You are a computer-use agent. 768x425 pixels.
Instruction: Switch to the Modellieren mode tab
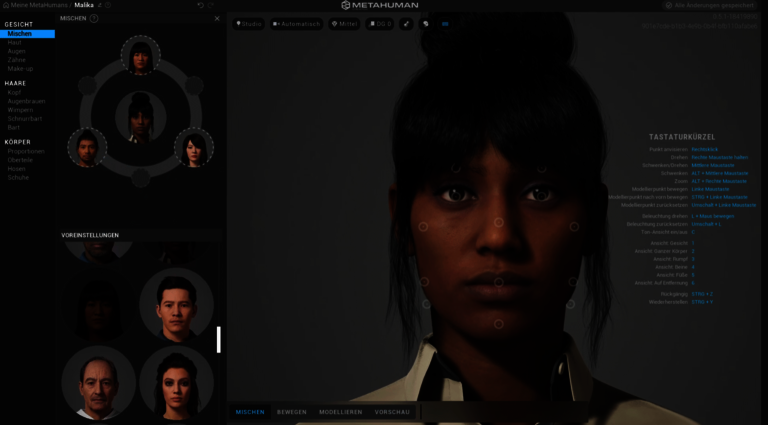click(341, 412)
